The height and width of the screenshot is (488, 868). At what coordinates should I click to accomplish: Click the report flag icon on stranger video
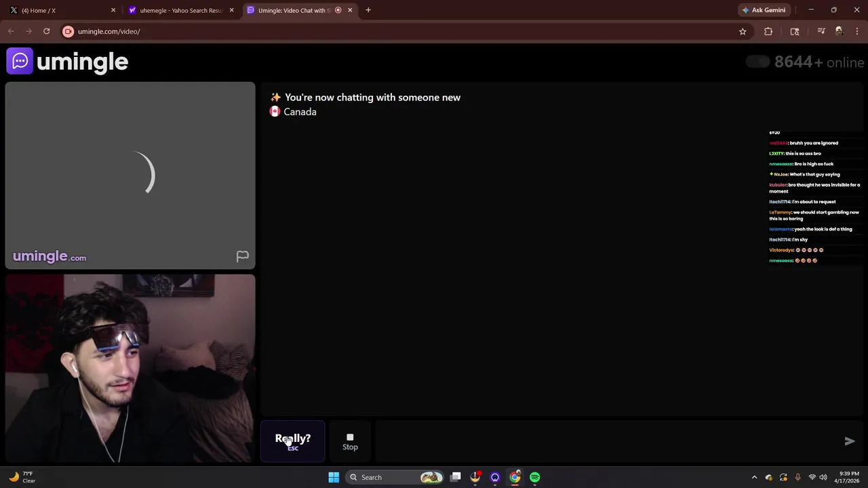coord(242,256)
